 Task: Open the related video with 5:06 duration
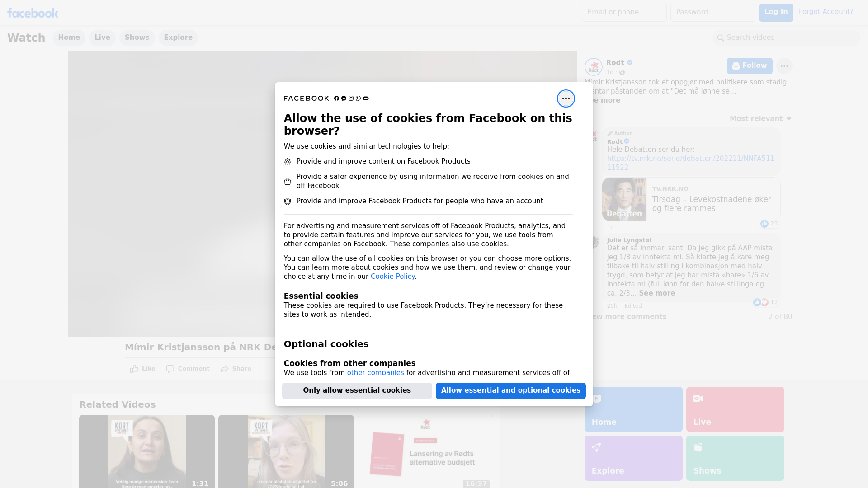(286, 451)
